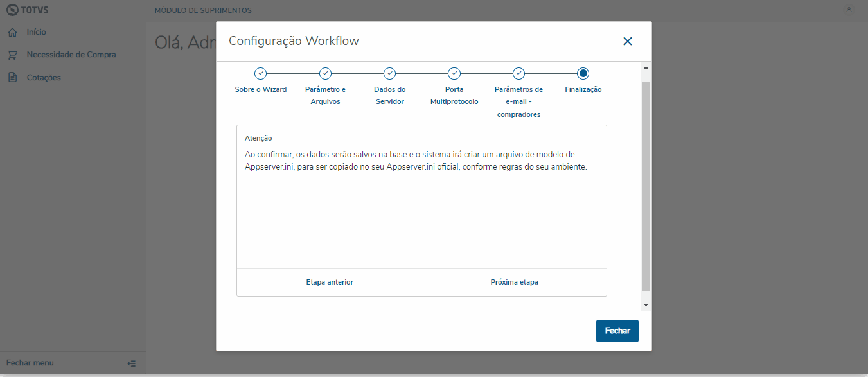Click the Próxima etapa button
The width and height of the screenshot is (868, 377).
[514, 283]
